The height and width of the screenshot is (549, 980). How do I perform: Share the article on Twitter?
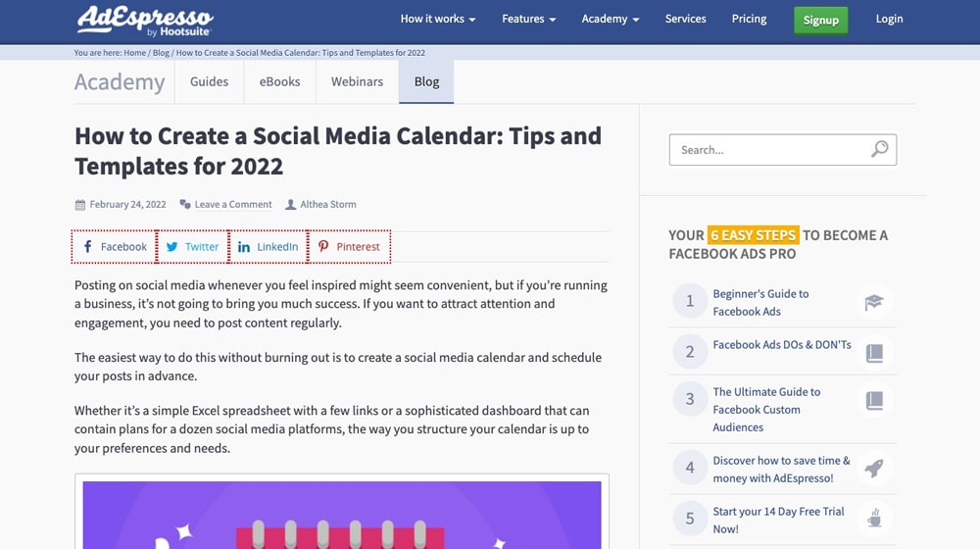click(193, 247)
